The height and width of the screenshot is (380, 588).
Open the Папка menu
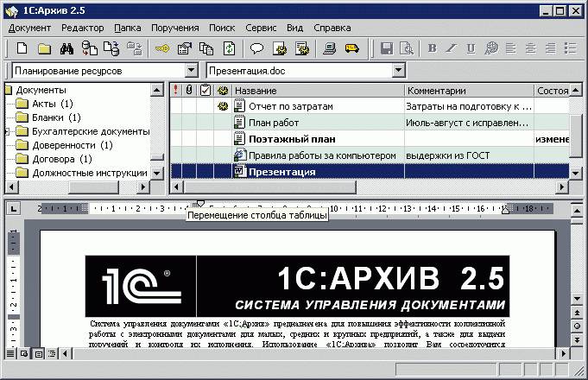(128, 28)
